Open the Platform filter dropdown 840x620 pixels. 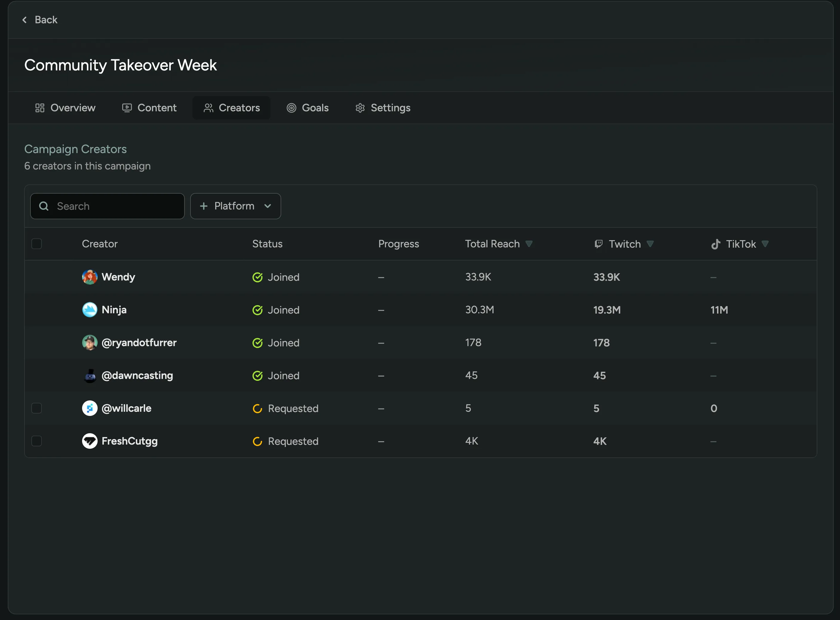pos(236,206)
